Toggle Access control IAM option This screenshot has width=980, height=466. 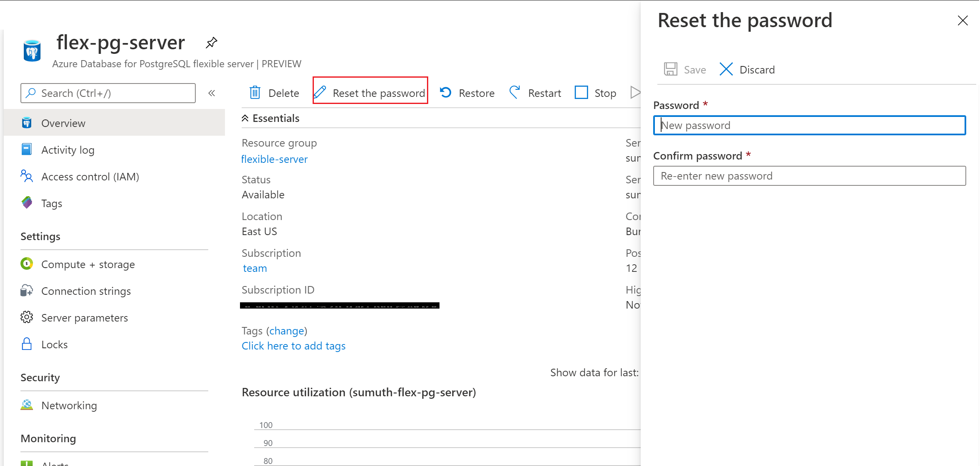(x=91, y=176)
